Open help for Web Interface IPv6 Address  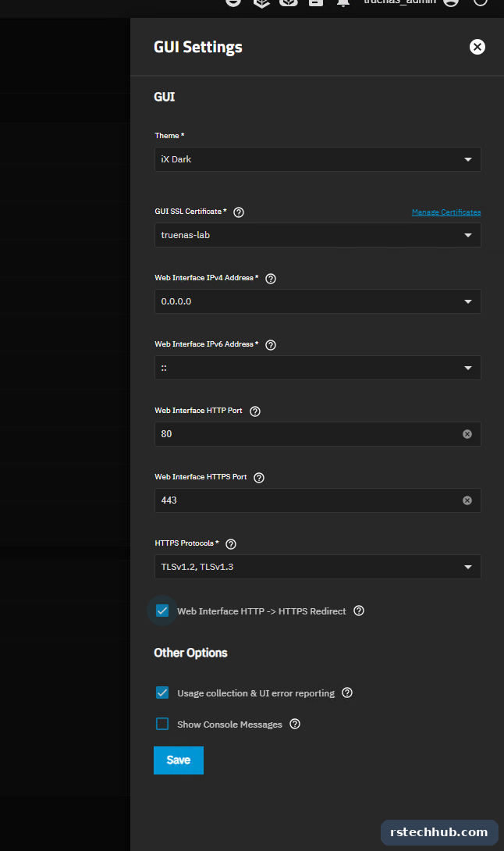(x=271, y=345)
